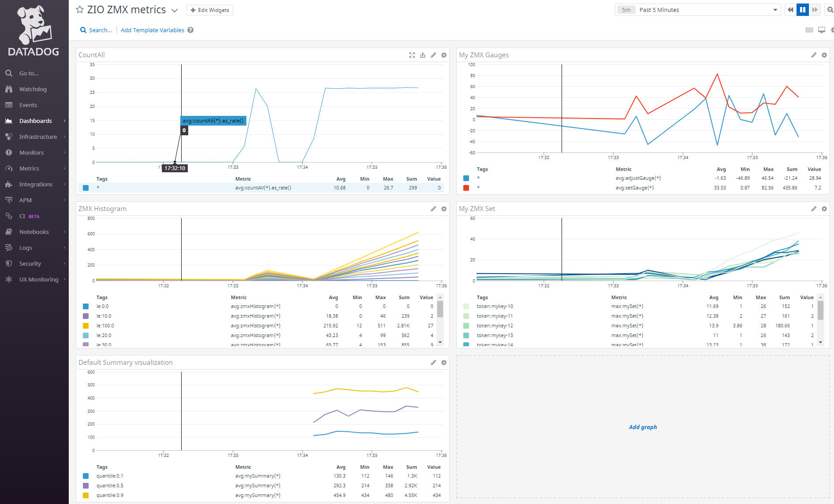Expand CountAll widget to fullscreen

tap(412, 55)
